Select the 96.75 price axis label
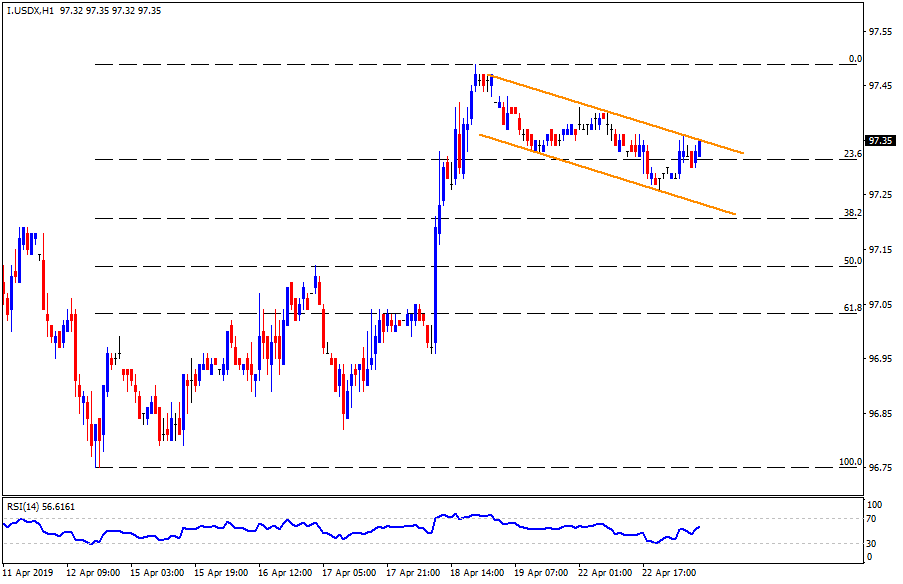 click(x=880, y=467)
